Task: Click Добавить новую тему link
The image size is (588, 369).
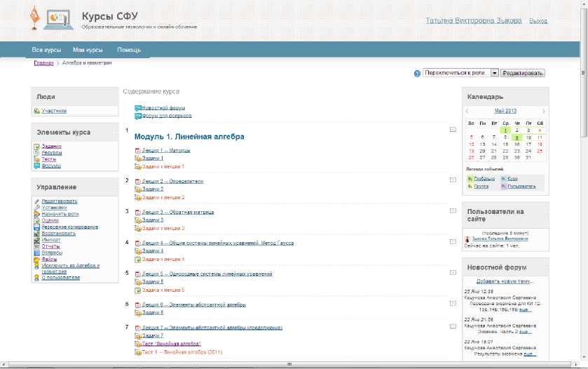Action: tap(505, 281)
